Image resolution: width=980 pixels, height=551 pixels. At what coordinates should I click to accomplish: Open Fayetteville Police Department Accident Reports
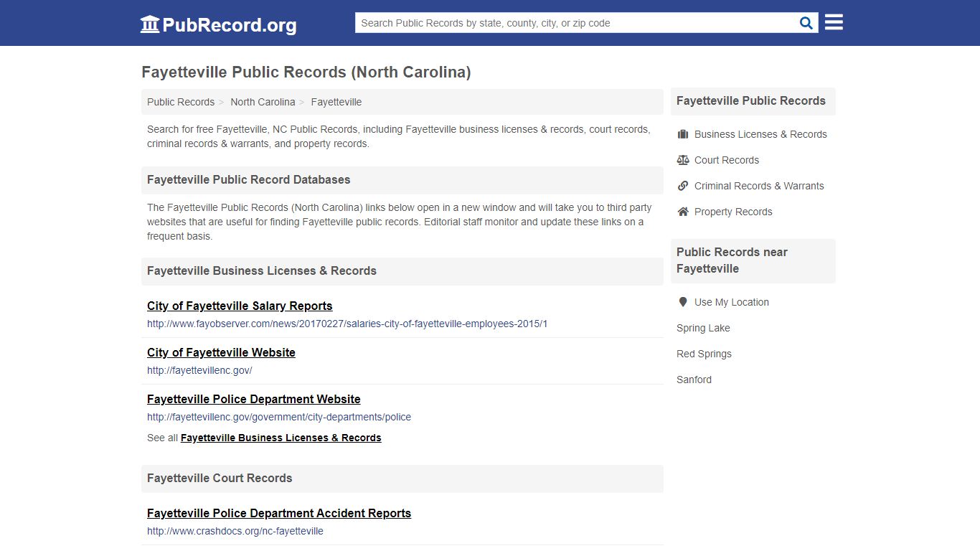279,513
